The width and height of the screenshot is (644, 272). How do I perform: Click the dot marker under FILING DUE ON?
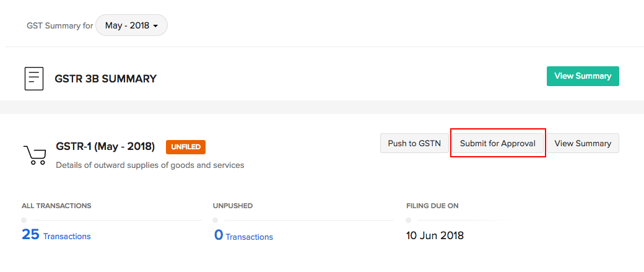coord(409,220)
